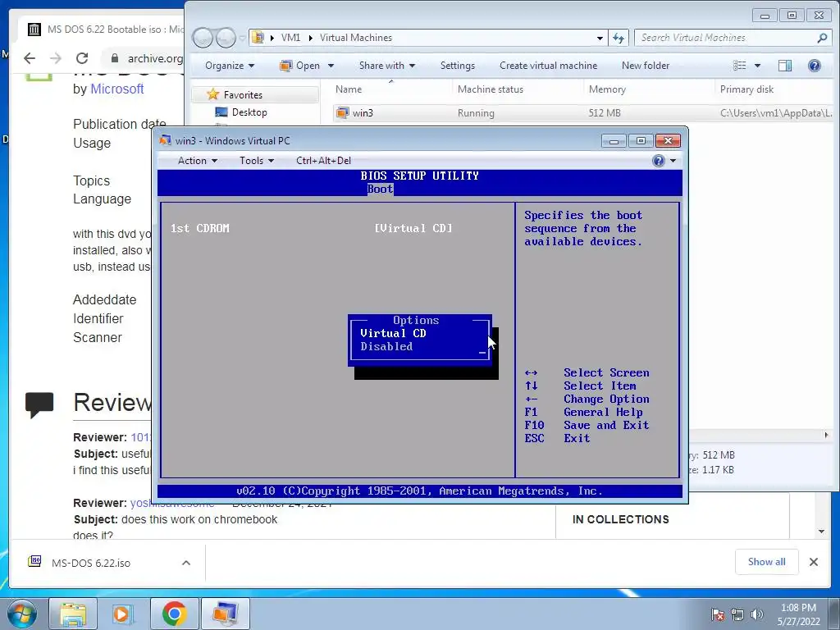The width and height of the screenshot is (840, 630).
Task: Click the padlock icon in Chrome address bar
Action: (114, 58)
